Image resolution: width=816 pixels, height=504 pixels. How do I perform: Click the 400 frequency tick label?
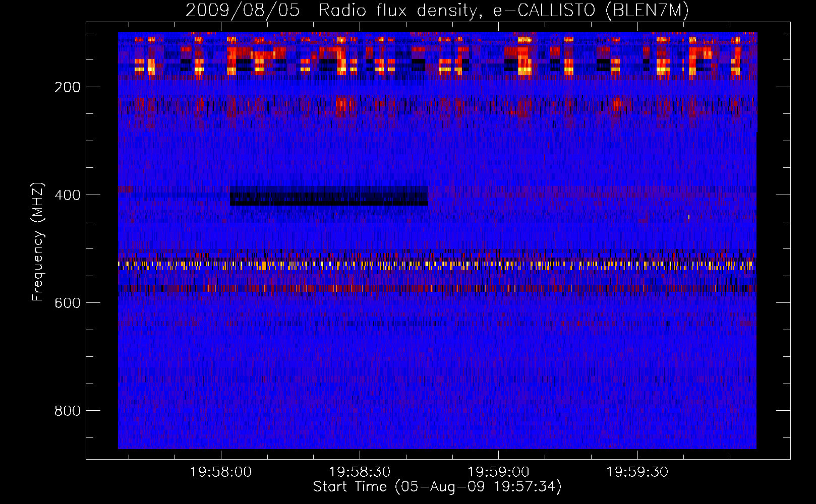(x=68, y=195)
